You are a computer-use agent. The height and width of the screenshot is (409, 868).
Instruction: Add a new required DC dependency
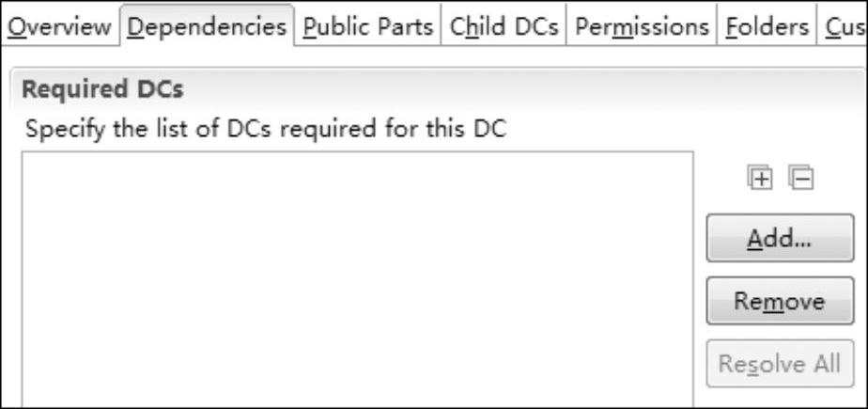[x=780, y=238]
